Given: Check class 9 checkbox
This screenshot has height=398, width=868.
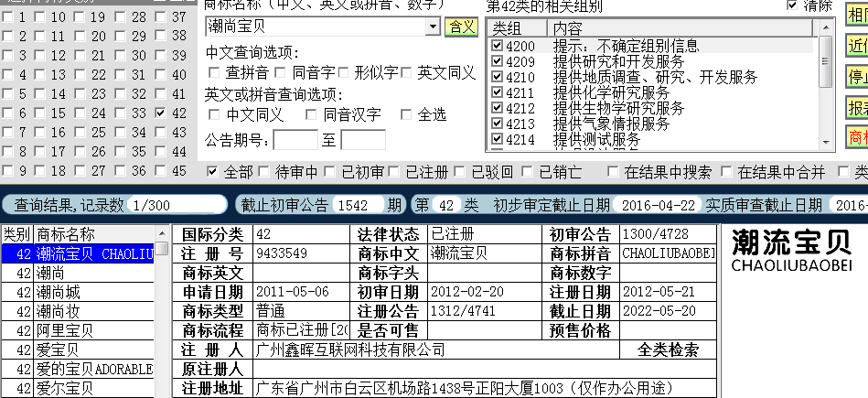Looking at the screenshot, I should tap(7, 170).
